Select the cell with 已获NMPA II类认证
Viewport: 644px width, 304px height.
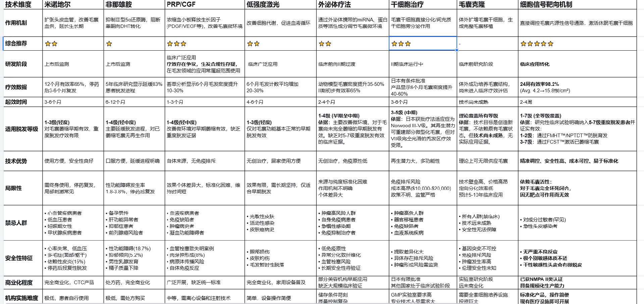coord(577,283)
